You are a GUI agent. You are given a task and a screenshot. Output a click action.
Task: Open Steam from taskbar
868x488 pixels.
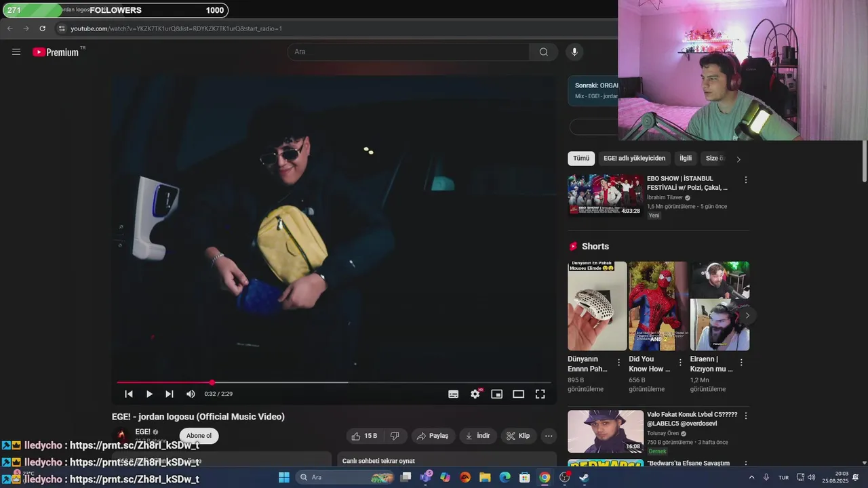(x=584, y=477)
